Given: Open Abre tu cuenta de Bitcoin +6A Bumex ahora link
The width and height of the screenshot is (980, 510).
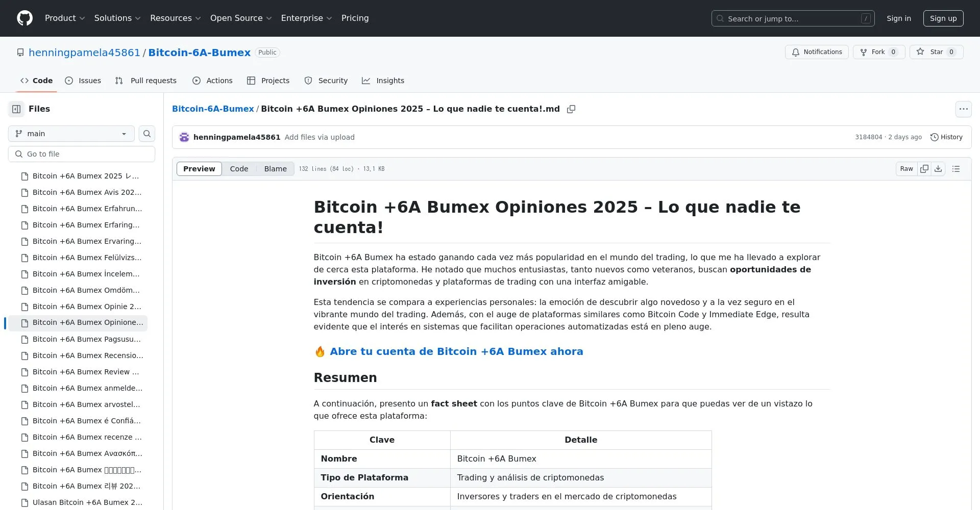Looking at the screenshot, I should [x=456, y=352].
